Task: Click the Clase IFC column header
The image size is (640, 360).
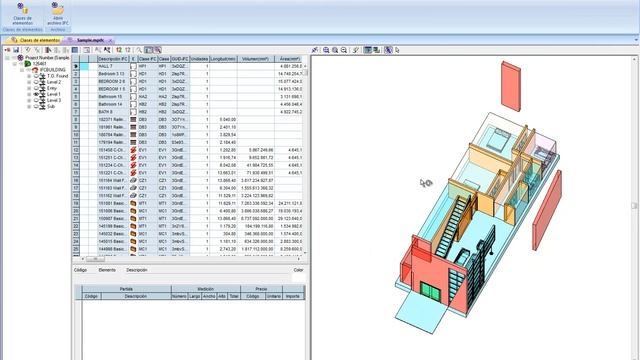Action: click(147, 59)
